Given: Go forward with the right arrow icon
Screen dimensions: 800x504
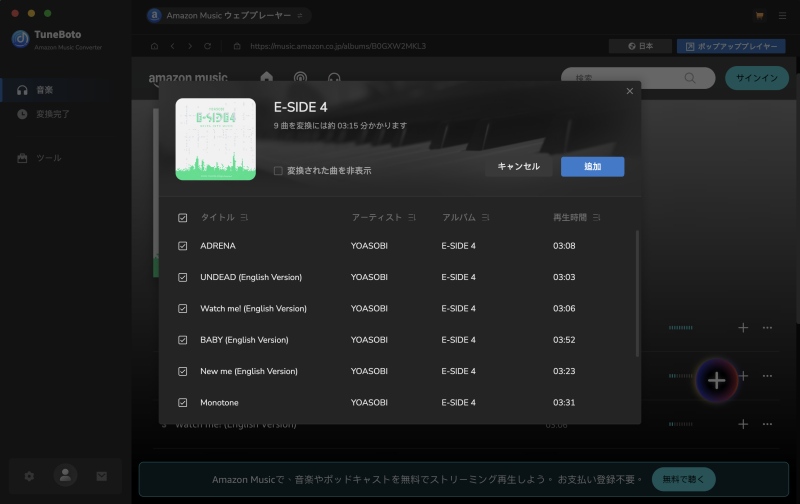Looking at the screenshot, I should point(190,46).
